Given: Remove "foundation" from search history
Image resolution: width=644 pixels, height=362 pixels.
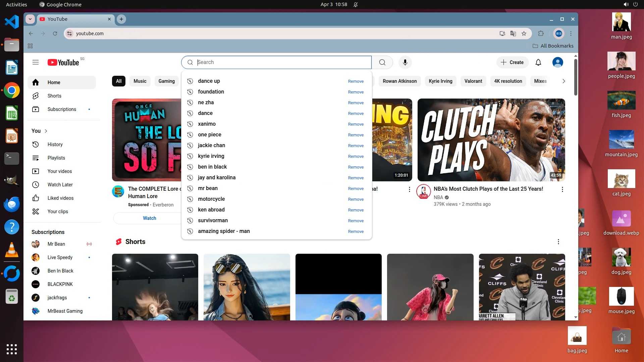Looking at the screenshot, I should [356, 92].
